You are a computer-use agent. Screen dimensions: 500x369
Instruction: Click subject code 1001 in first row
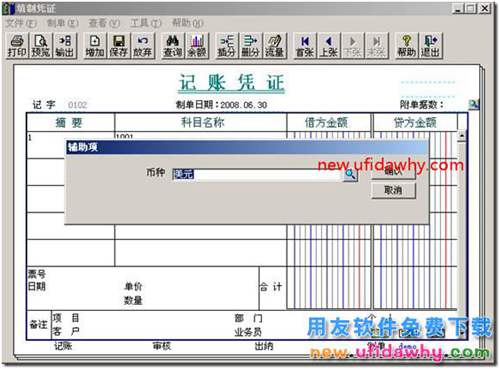point(125,136)
